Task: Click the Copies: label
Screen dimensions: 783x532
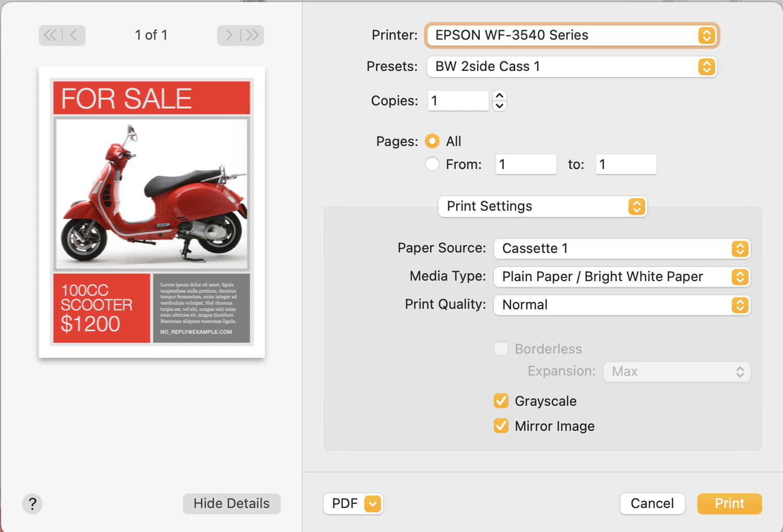Action: pos(395,101)
